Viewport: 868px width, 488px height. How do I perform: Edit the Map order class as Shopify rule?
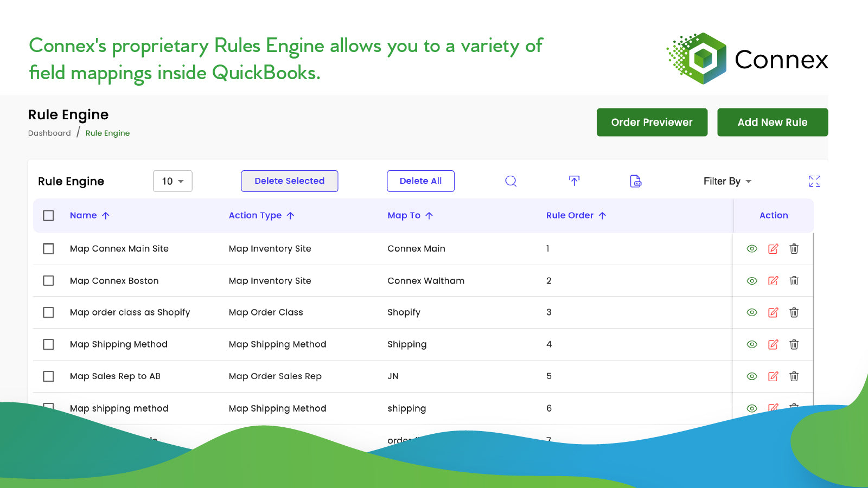click(x=773, y=312)
